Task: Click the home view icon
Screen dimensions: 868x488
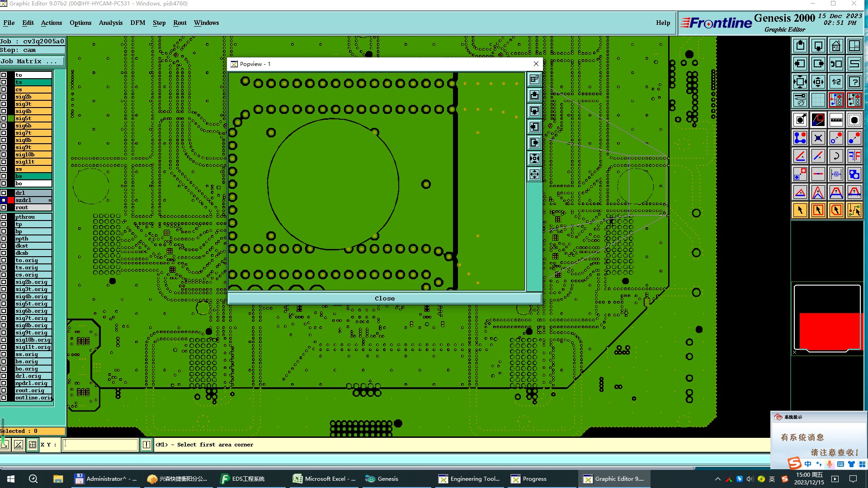Action: [836, 46]
